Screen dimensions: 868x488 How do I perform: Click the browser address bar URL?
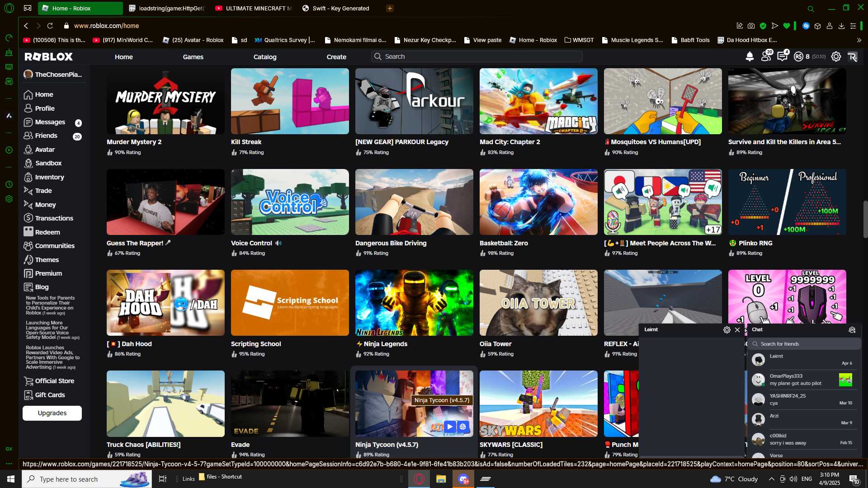tap(106, 26)
